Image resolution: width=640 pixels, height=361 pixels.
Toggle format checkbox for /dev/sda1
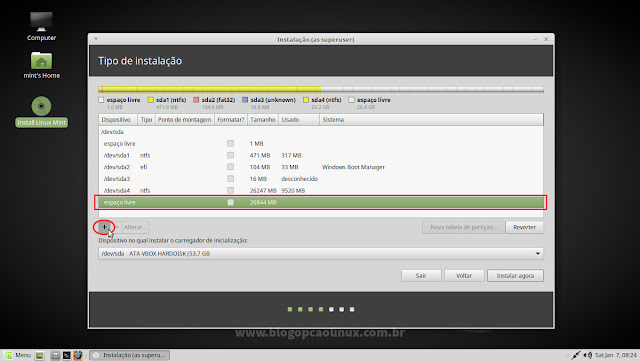point(231,155)
